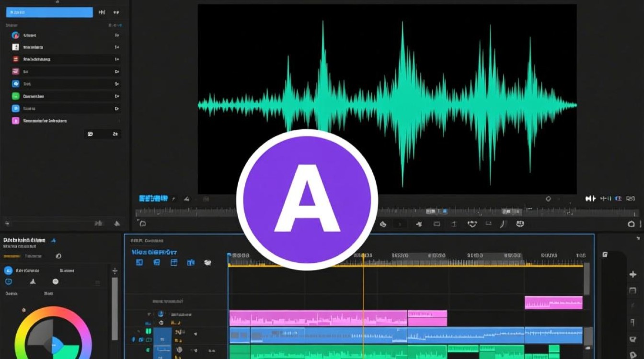Select the white document icon in the left list
The image size is (644, 359).
[x=15, y=47]
